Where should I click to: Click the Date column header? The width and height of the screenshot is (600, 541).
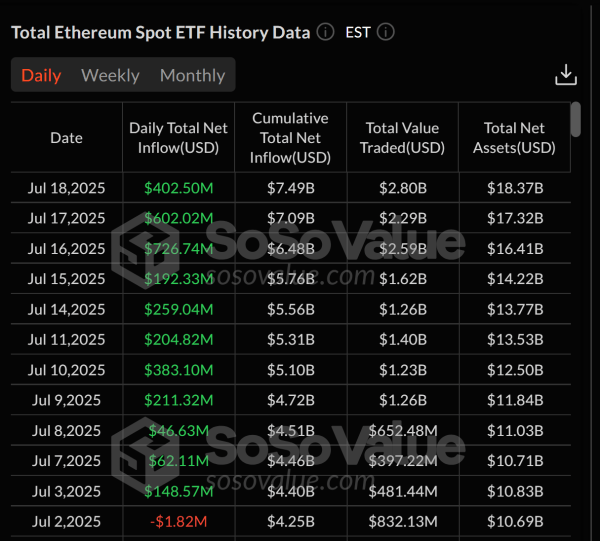click(x=66, y=138)
